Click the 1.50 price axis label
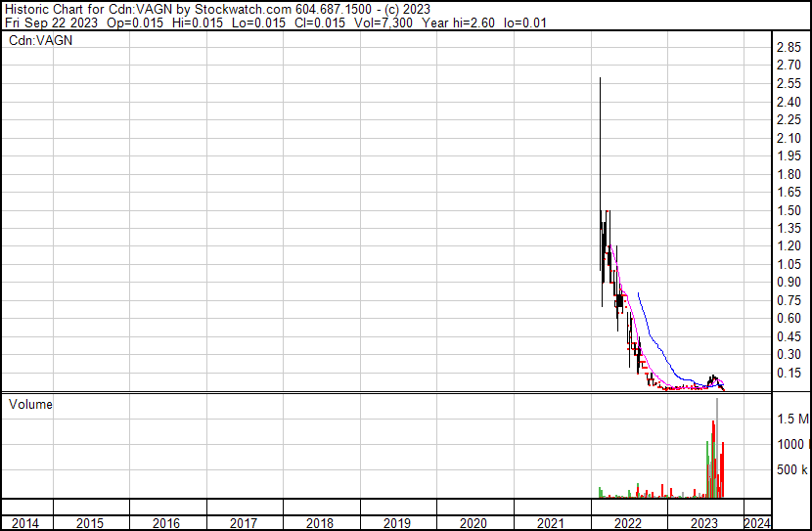Image resolution: width=812 pixels, height=531 pixels. [789, 210]
